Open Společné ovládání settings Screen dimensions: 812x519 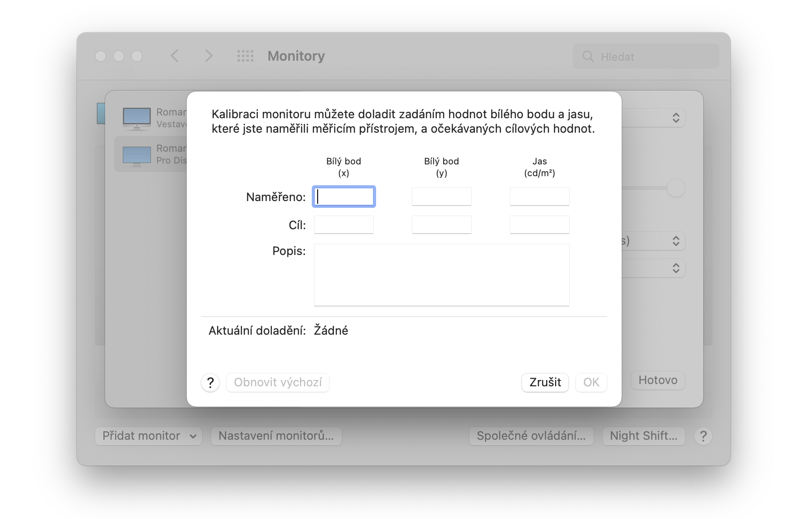[531, 436]
